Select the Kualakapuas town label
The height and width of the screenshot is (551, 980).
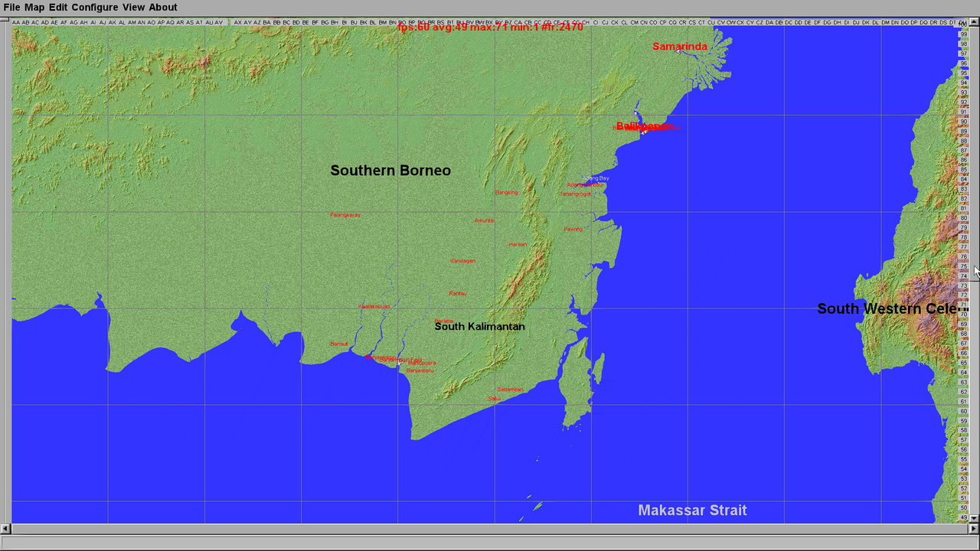pyautogui.click(x=374, y=307)
